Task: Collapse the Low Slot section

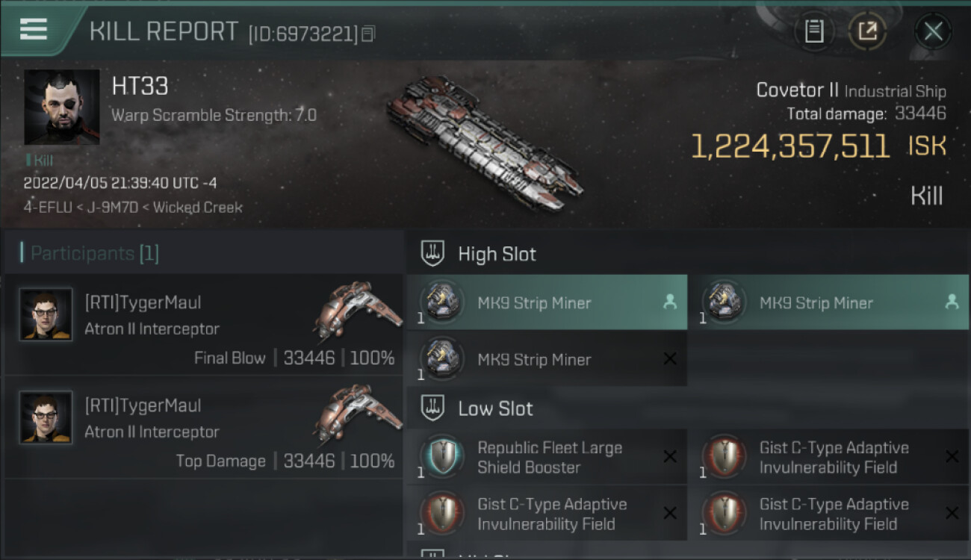Action: 433,408
